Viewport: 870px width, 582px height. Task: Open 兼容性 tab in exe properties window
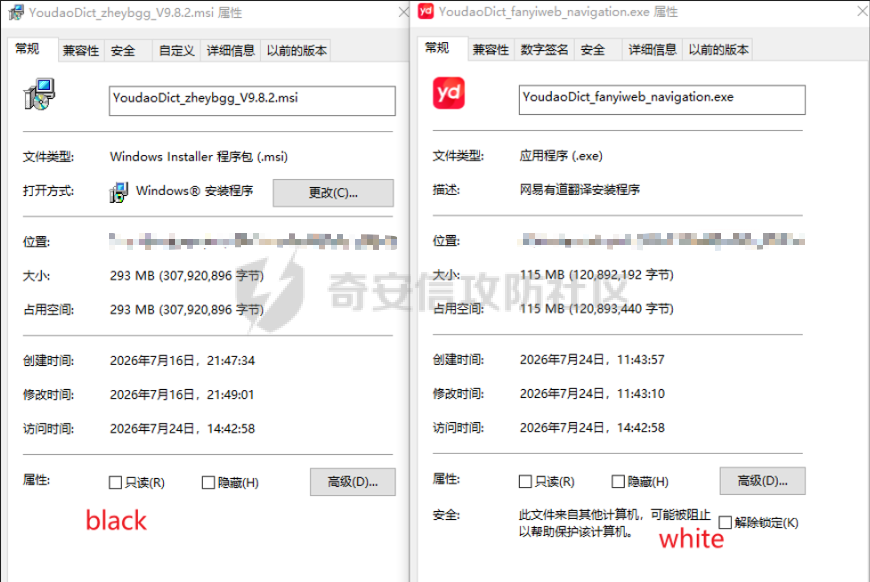(x=490, y=50)
